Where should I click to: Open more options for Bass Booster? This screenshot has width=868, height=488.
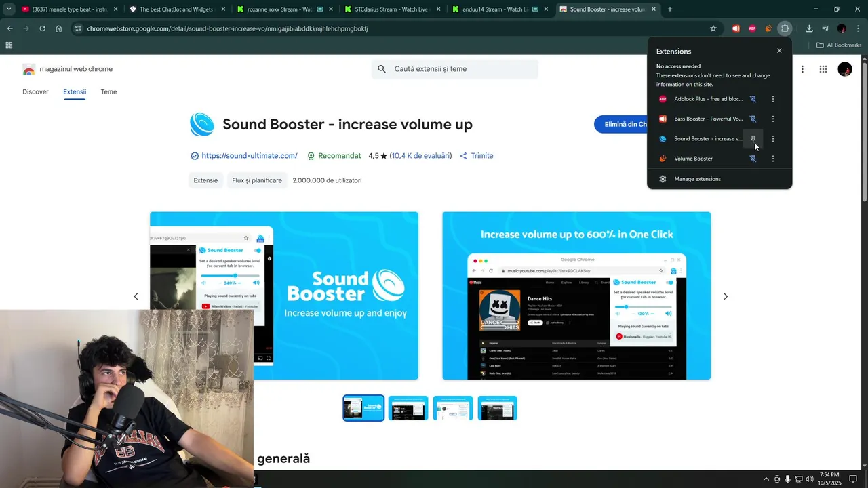click(x=773, y=119)
